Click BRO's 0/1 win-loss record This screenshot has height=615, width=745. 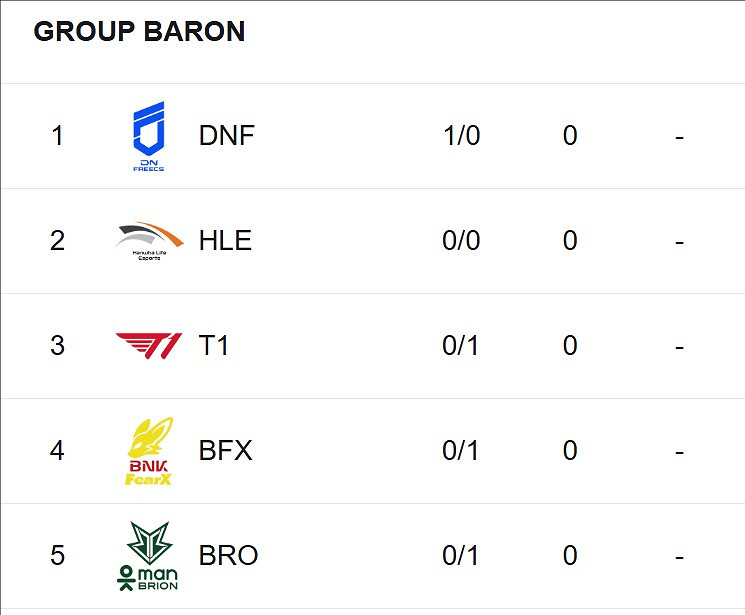click(461, 556)
